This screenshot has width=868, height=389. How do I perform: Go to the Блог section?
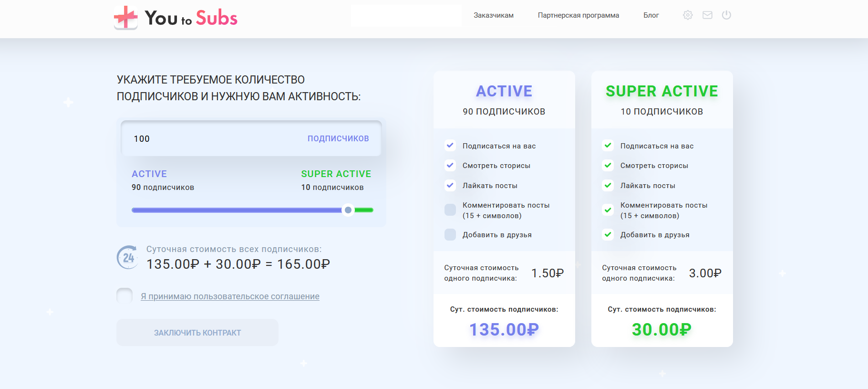[x=651, y=15]
